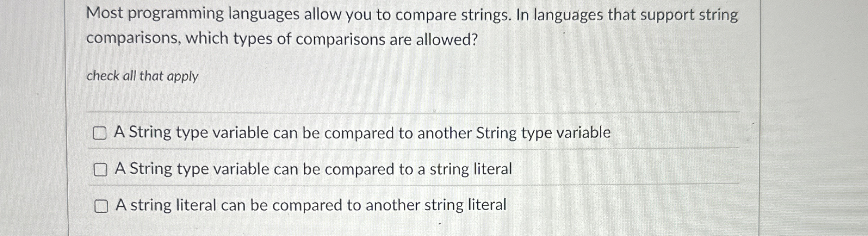Click the label text of the second option
868x236 pixels.
(314, 169)
